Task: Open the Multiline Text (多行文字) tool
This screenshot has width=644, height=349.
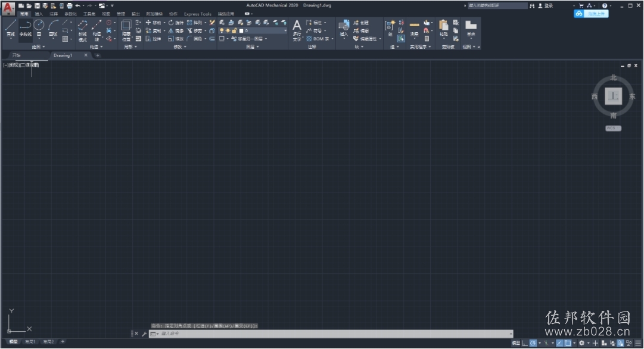Action: (x=297, y=30)
